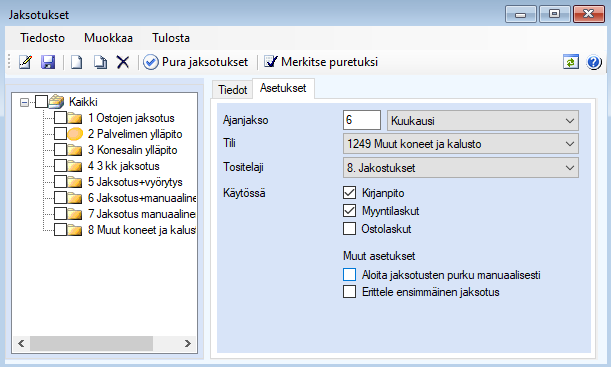Click the Ajanjakso number input field

point(362,120)
